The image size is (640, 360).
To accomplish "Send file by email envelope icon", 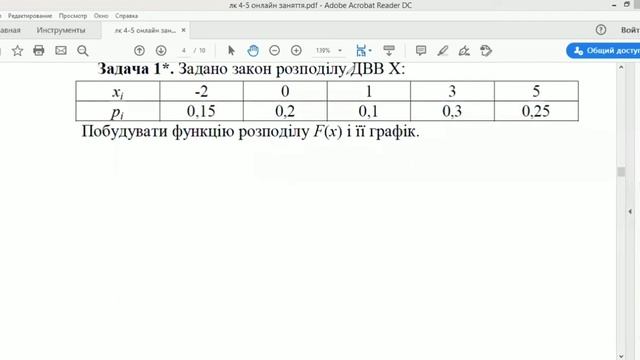I will (x=61, y=51).
